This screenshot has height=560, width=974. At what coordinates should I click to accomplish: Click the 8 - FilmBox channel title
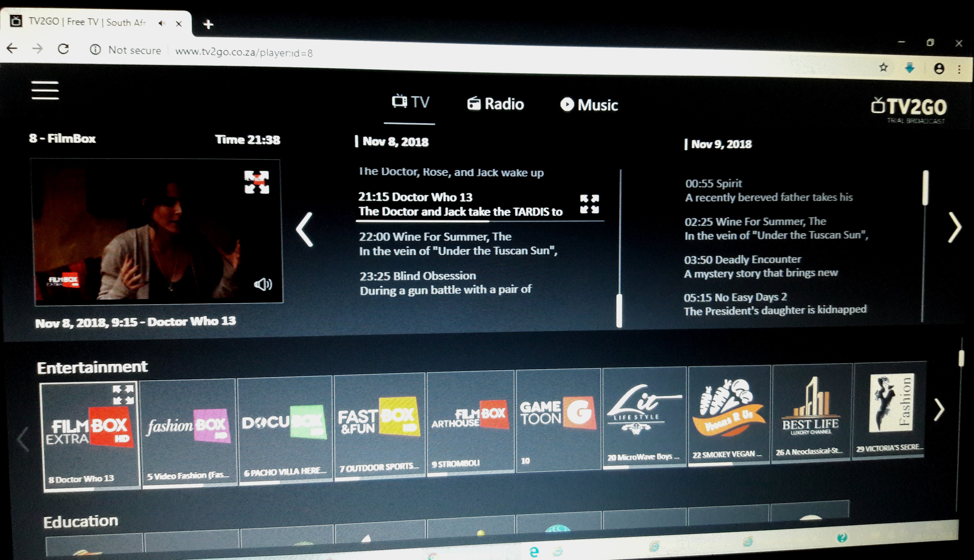[x=62, y=139]
